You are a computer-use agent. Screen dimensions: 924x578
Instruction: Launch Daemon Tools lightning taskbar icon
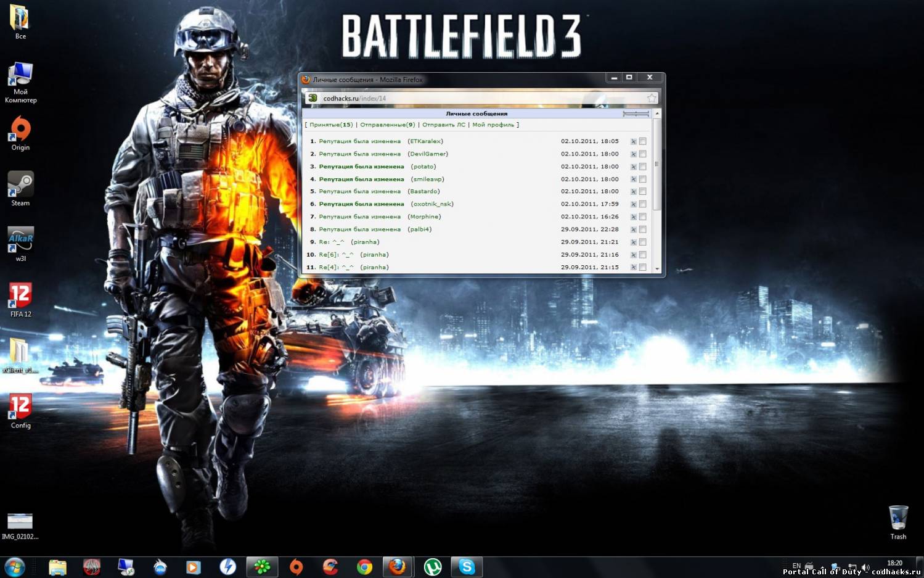[x=228, y=567]
